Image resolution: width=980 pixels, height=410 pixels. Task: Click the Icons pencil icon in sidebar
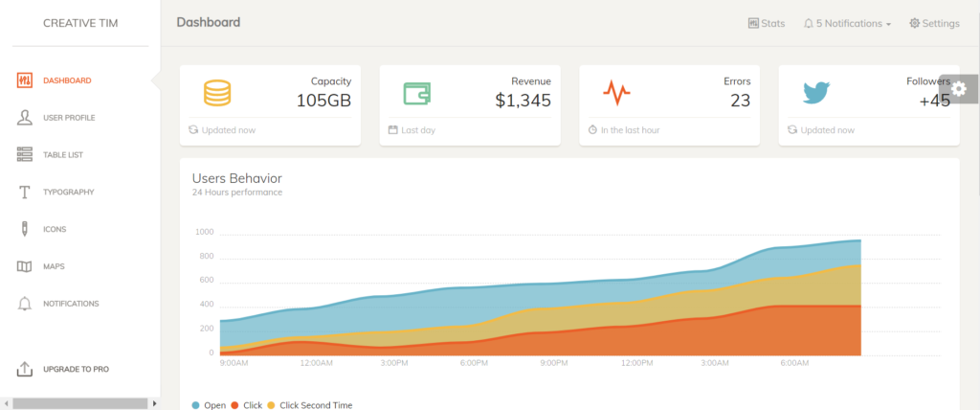[24, 229]
